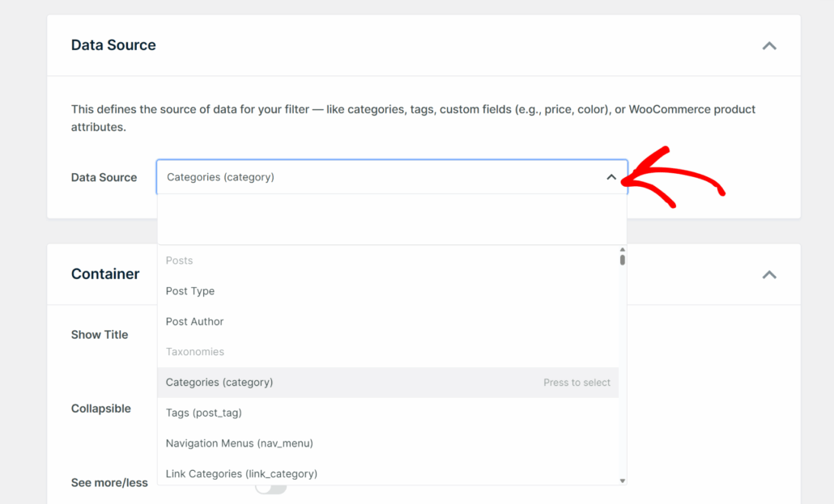This screenshot has width=834, height=504.
Task: Pick "Navigation Menus (nav_menu)" as data source
Action: click(x=238, y=443)
